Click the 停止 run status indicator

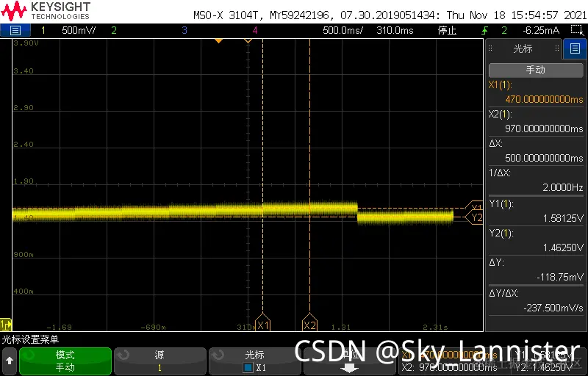coord(447,30)
